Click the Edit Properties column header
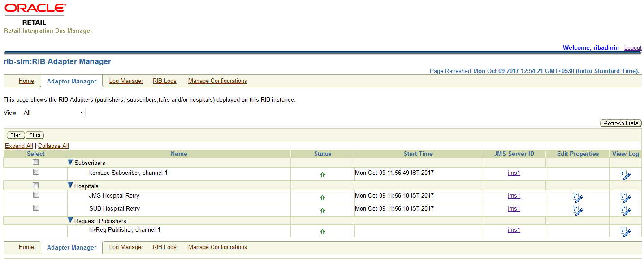 click(578, 154)
